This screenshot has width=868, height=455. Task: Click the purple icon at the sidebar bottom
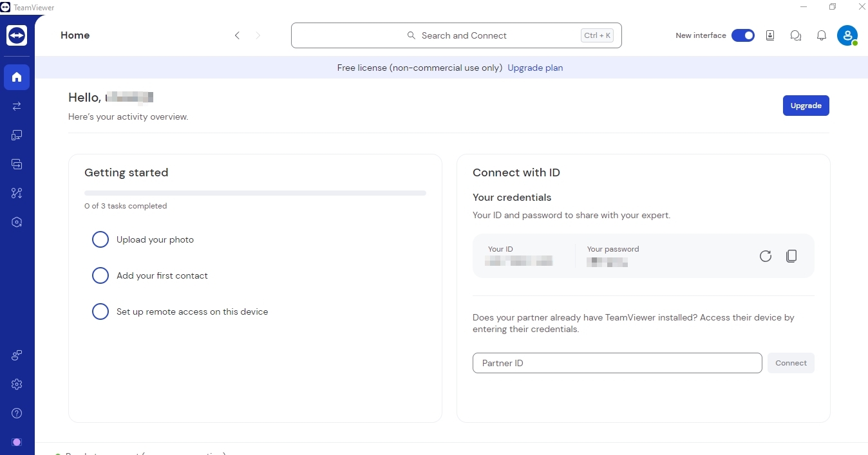[17, 442]
